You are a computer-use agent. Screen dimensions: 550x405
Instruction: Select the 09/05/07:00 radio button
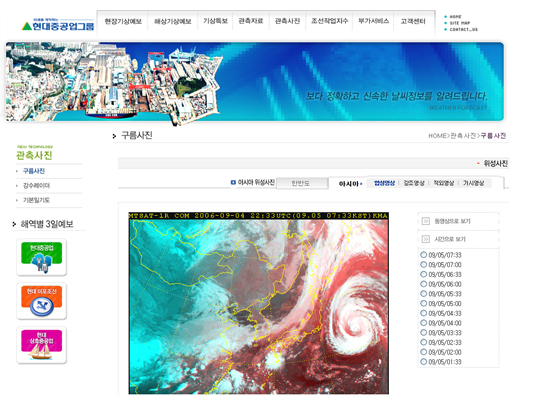tap(423, 265)
